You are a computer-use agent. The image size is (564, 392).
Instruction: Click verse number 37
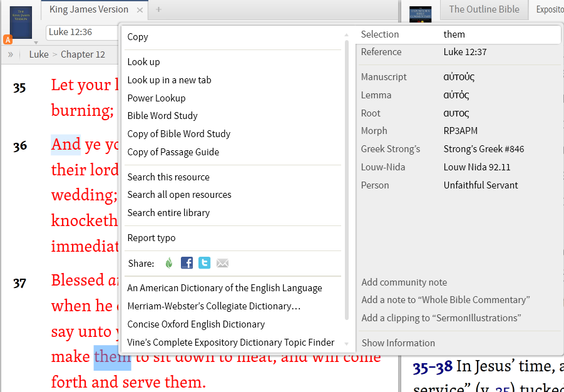coord(20,283)
